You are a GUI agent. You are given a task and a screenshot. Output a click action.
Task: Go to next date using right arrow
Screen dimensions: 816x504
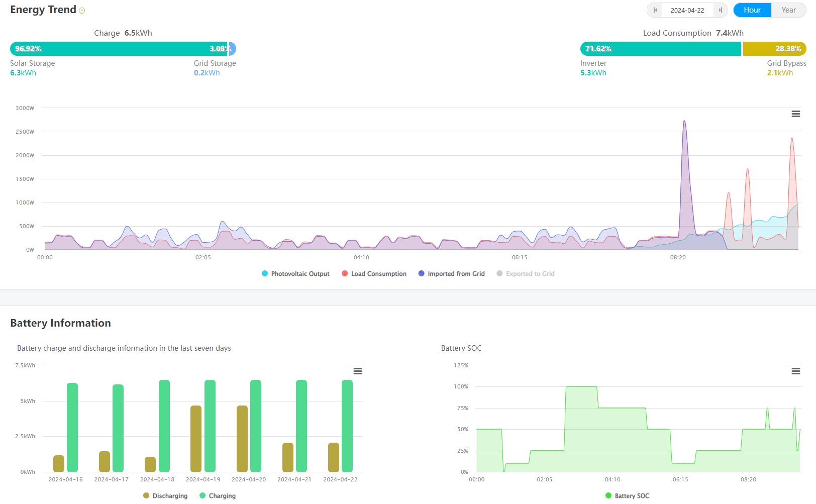(x=720, y=10)
